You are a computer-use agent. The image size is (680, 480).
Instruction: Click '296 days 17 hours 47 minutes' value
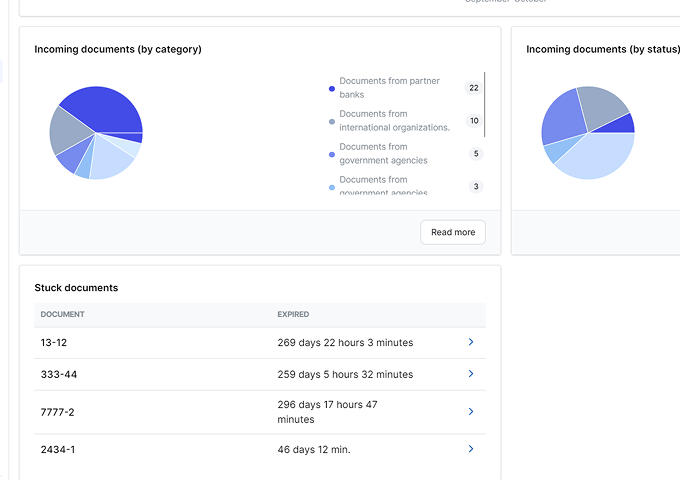(327, 412)
